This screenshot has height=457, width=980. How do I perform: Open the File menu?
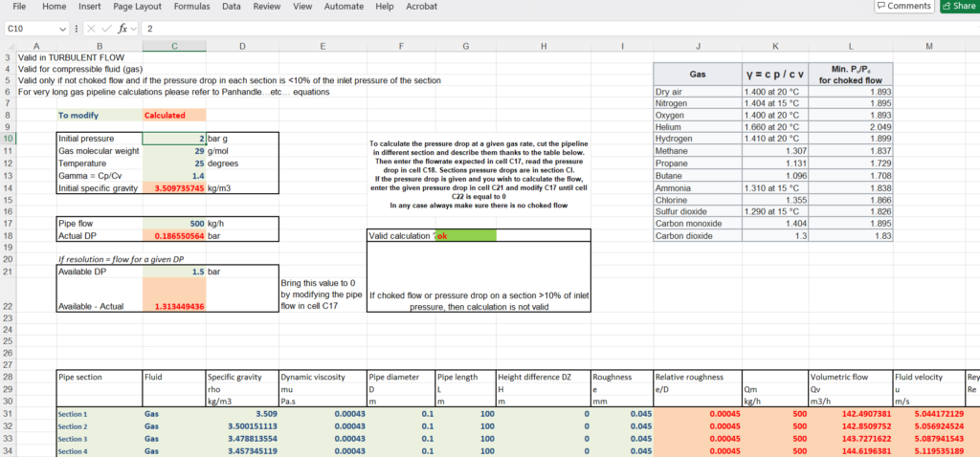pyautogui.click(x=19, y=7)
